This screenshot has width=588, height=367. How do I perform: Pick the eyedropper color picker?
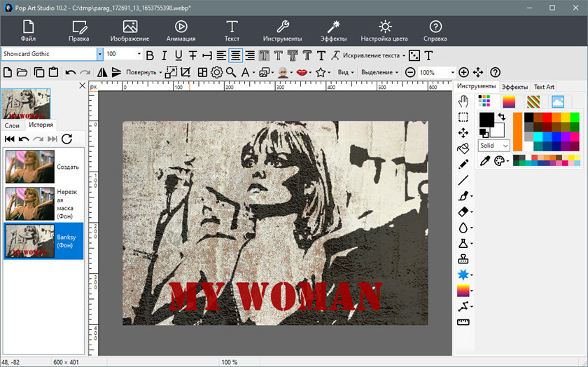(485, 161)
